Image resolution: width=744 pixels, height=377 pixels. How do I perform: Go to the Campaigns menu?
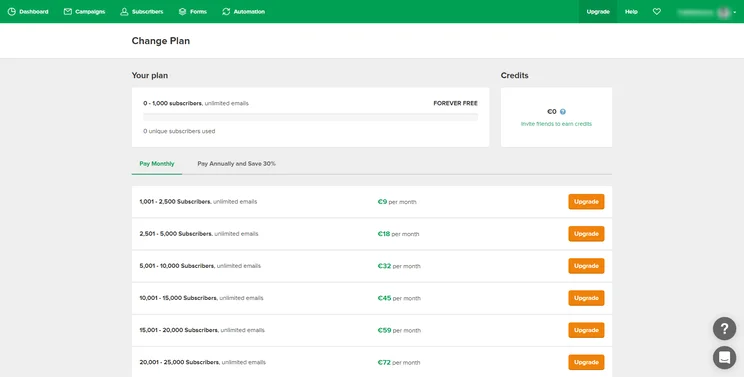(84, 11)
